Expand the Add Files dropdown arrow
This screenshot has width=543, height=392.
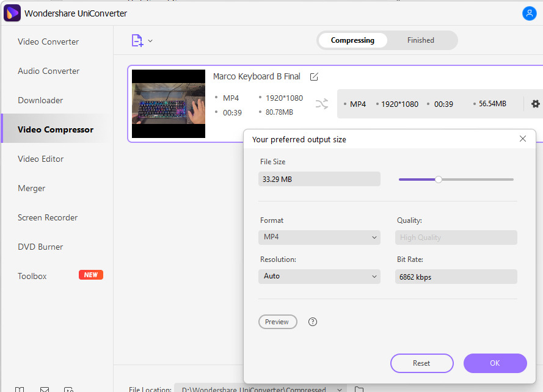tap(150, 41)
